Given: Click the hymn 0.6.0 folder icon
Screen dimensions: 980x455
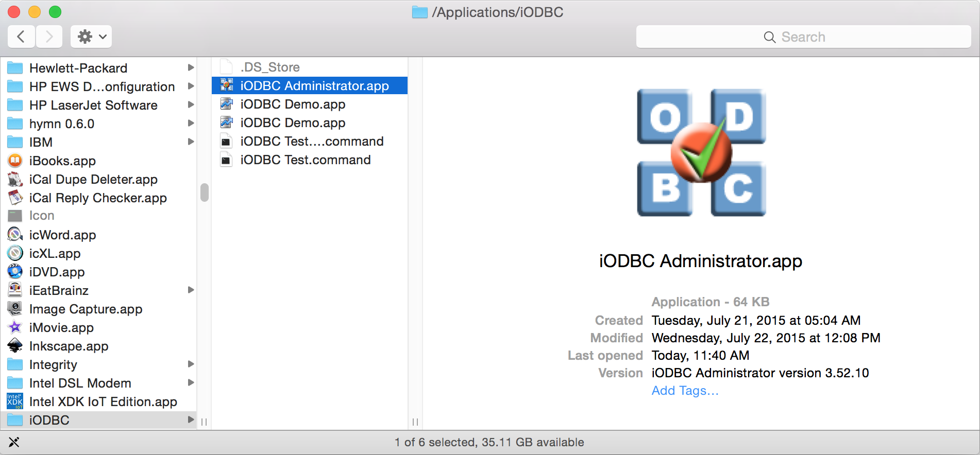Looking at the screenshot, I should point(15,124).
